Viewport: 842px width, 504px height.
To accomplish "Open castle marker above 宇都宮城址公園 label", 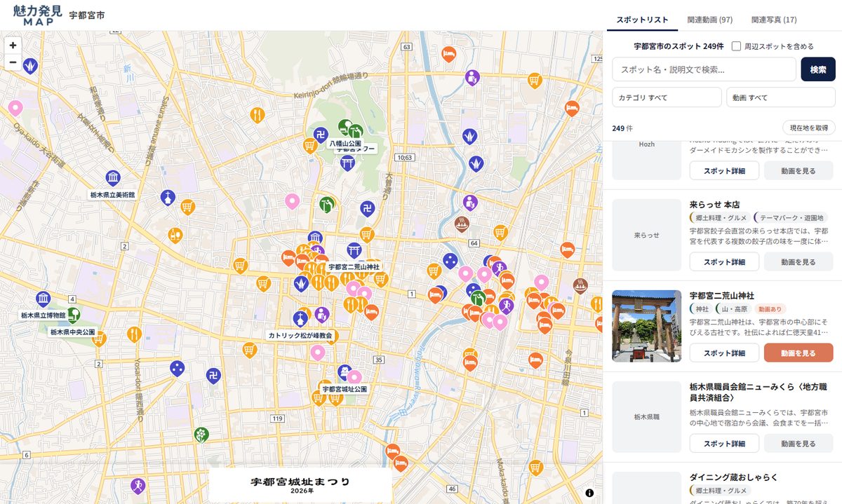I will (344, 372).
